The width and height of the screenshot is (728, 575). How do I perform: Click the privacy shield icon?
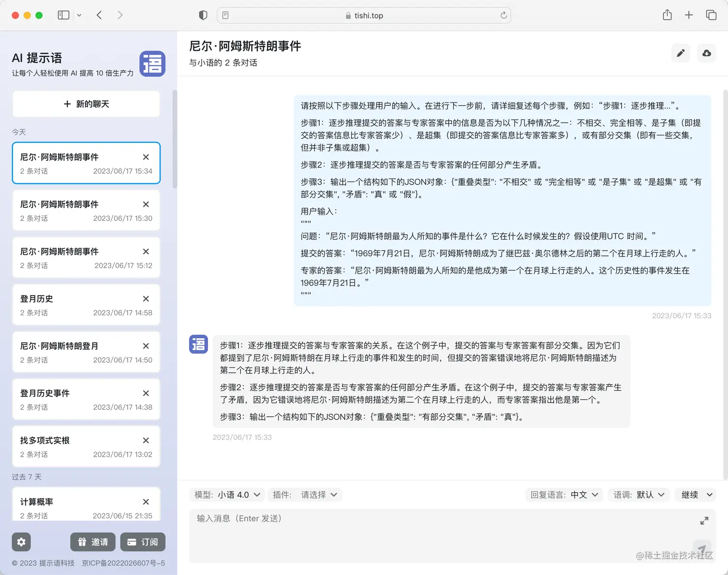pyautogui.click(x=203, y=15)
